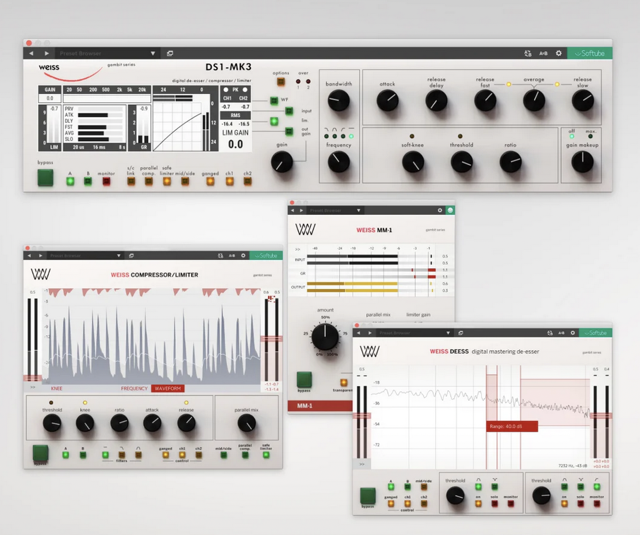640x535 pixels.
Task: Toggle monitor button on DS1-MK3
Action: coord(106,181)
